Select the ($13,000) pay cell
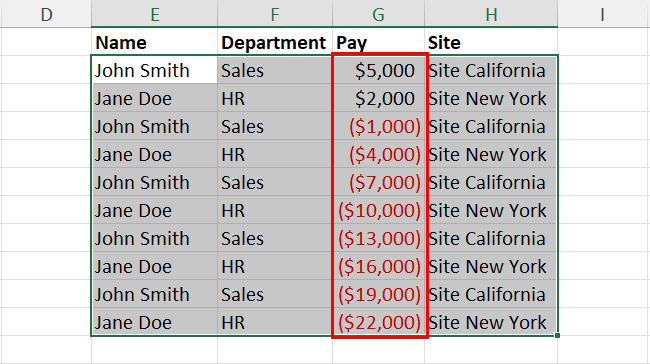This screenshot has width=650, height=364. [x=378, y=238]
